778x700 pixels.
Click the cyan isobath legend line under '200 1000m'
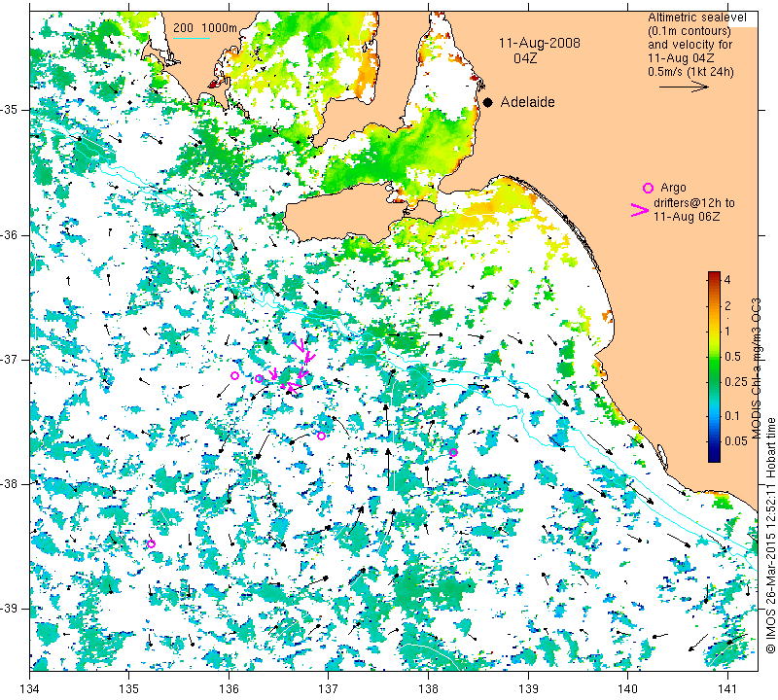[192, 38]
